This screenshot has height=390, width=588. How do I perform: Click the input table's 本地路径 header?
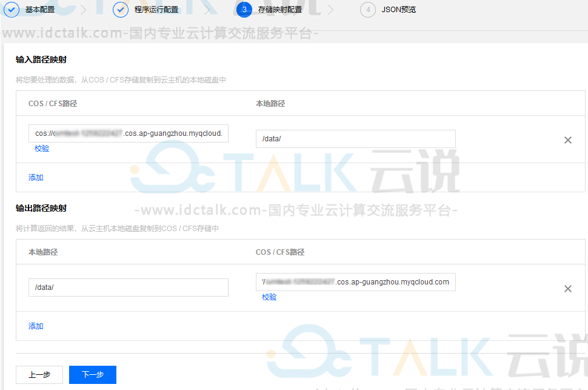[x=270, y=104]
